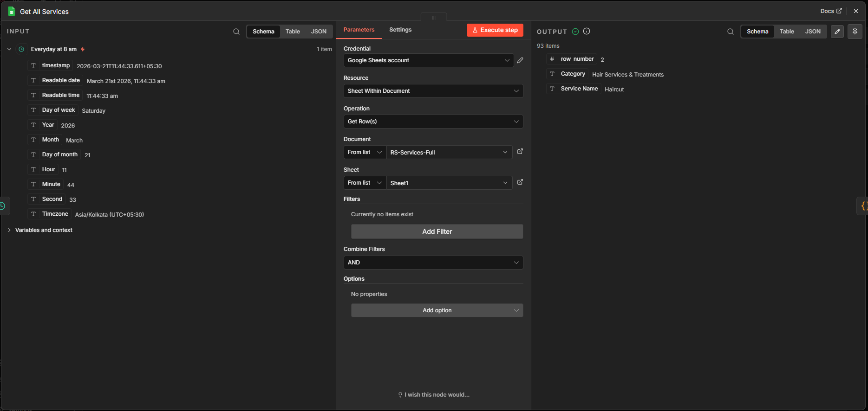The image size is (868, 411).
Task: Switch input view to JSON
Action: 319,32
